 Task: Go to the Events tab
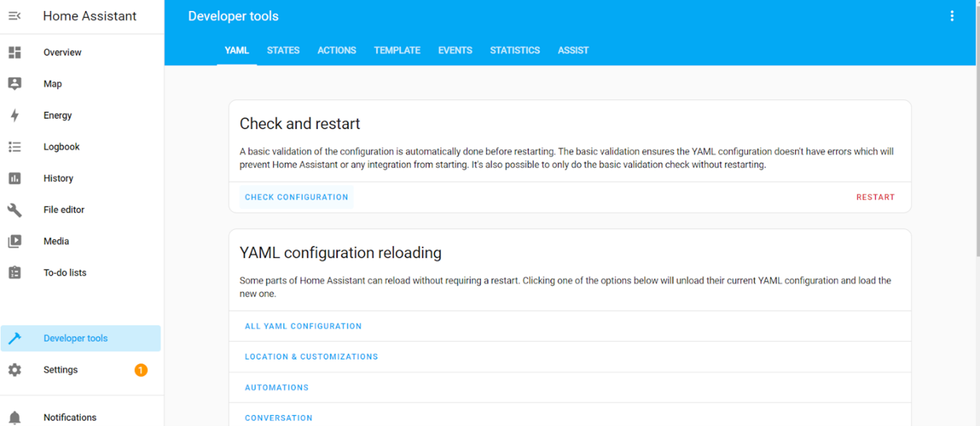tap(455, 50)
